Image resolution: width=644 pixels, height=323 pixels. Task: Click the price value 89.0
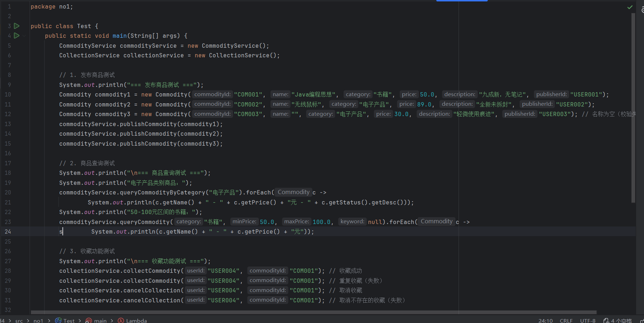click(424, 104)
